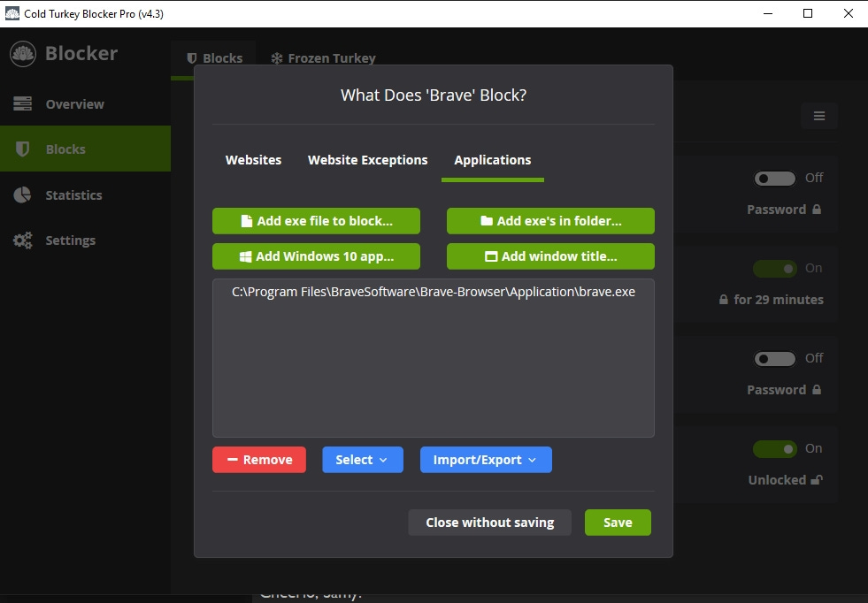The image size is (868, 603).
Task: Toggle the second Off switch above lower Password
Action: (774, 358)
